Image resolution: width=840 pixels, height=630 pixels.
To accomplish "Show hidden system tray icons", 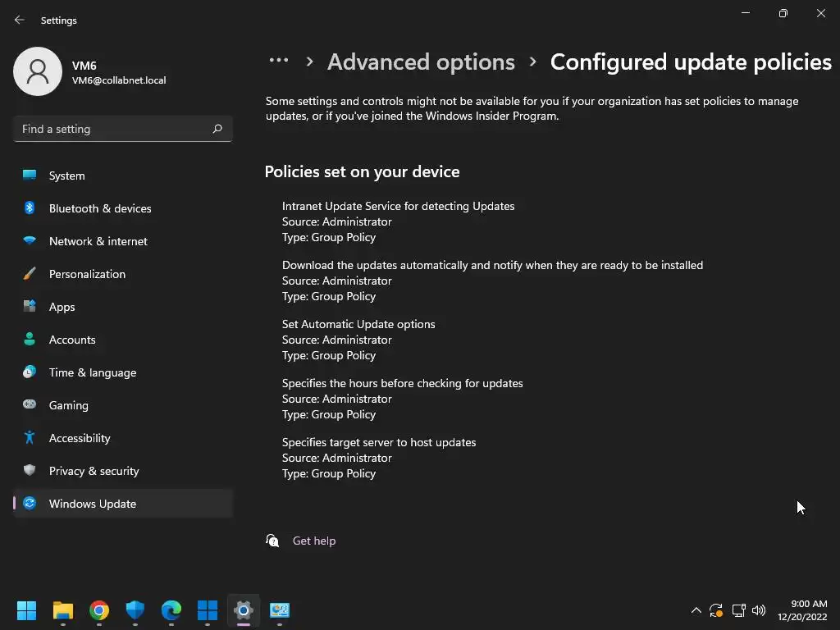I will coord(696,610).
